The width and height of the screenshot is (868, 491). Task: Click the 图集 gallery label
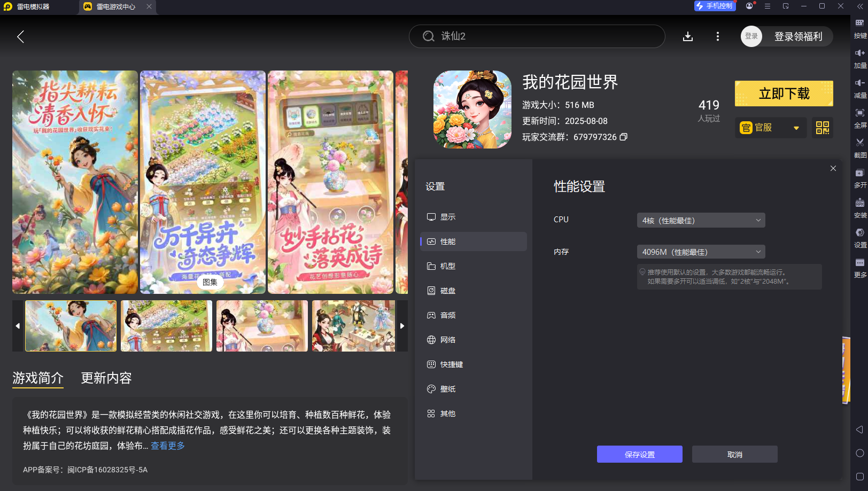pyautogui.click(x=210, y=282)
